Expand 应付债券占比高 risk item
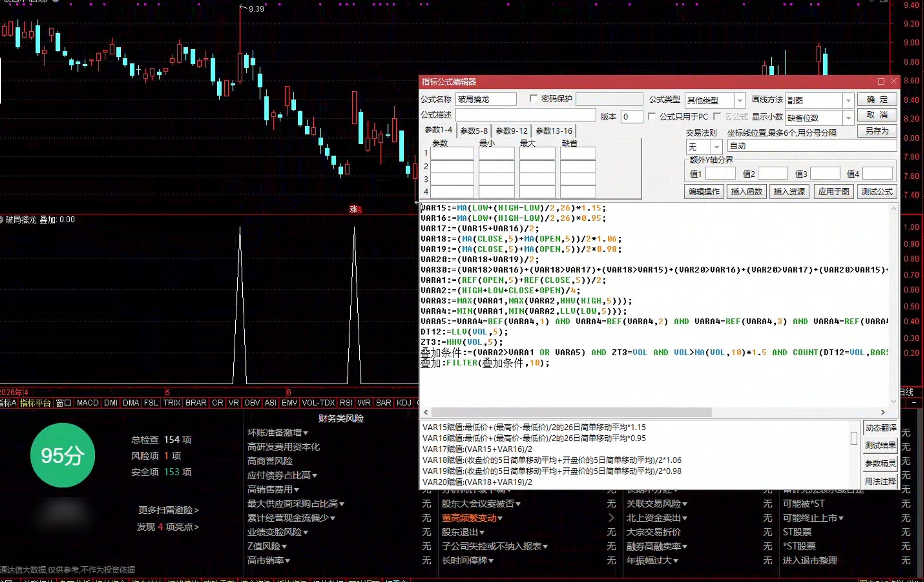 coord(282,476)
